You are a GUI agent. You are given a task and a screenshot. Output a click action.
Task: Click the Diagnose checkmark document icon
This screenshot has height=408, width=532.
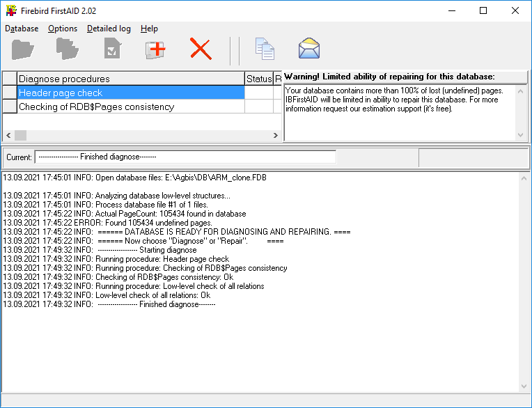coord(113,49)
